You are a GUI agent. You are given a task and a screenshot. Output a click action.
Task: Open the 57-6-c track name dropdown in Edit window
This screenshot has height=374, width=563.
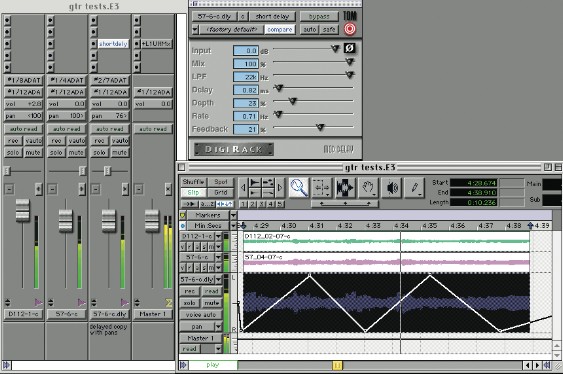pyautogui.click(x=218, y=257)
